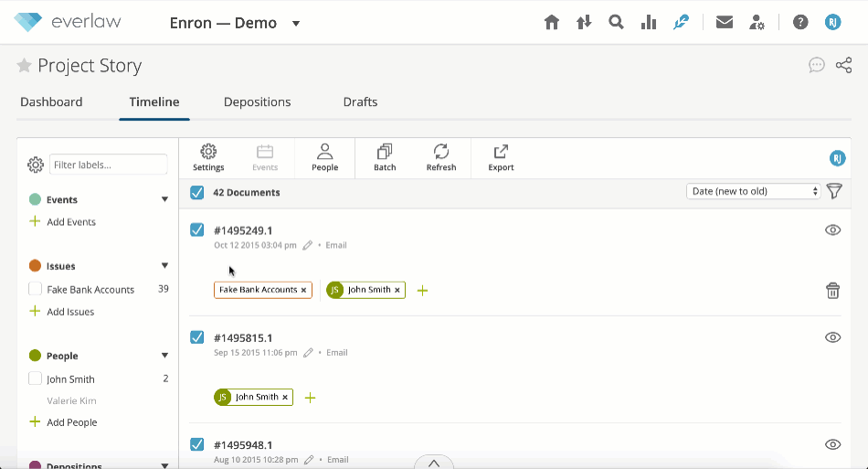The width and height of the screenshot is (868, 469).
Task: Click Add Events
Action: pyautogui.click(x=62, y=221)
